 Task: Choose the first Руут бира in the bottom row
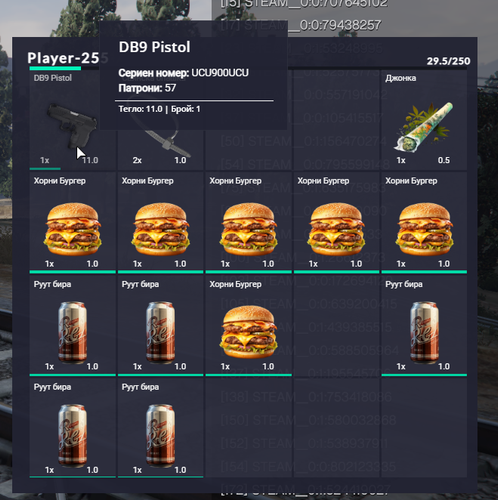point(72,428)
